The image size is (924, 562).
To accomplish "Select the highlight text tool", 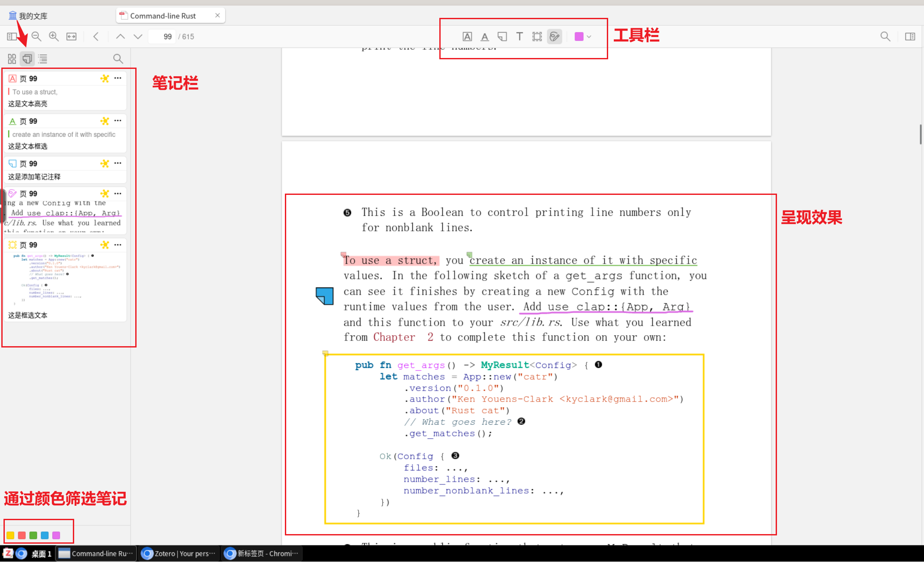I will [x=467, y=37].
